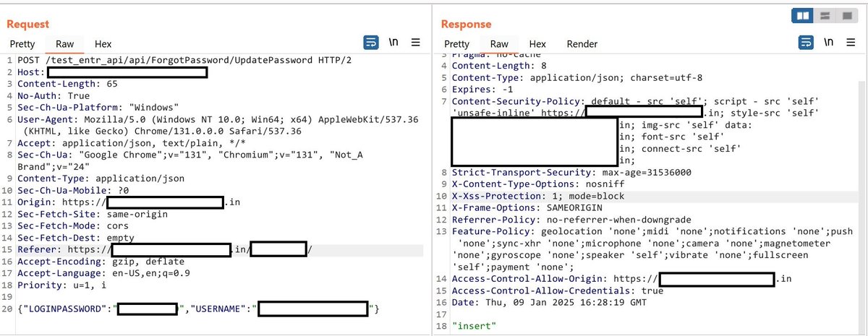The width and height of the screenshot is (868, 336).
Task: Switch to the Request Raw tab
Action: point(64,44)
